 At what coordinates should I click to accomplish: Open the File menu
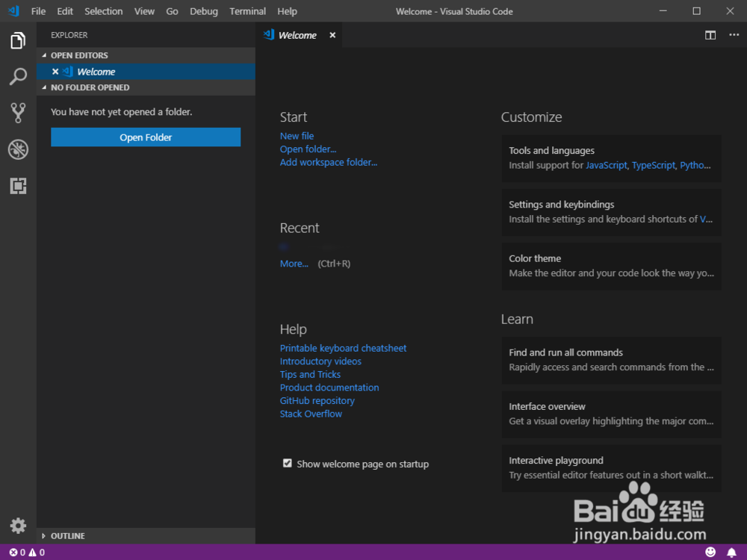38,11
